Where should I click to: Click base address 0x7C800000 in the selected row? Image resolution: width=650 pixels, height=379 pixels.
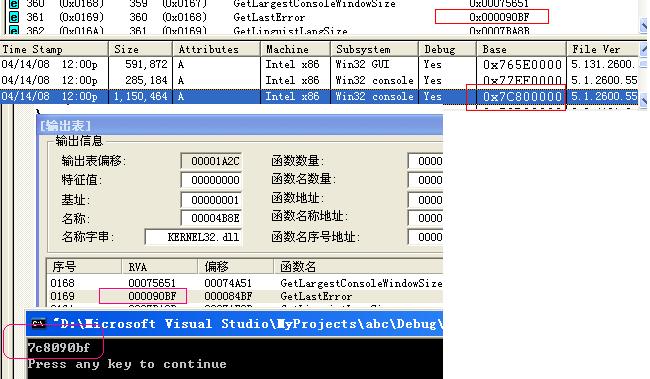[x=522, y=97]
